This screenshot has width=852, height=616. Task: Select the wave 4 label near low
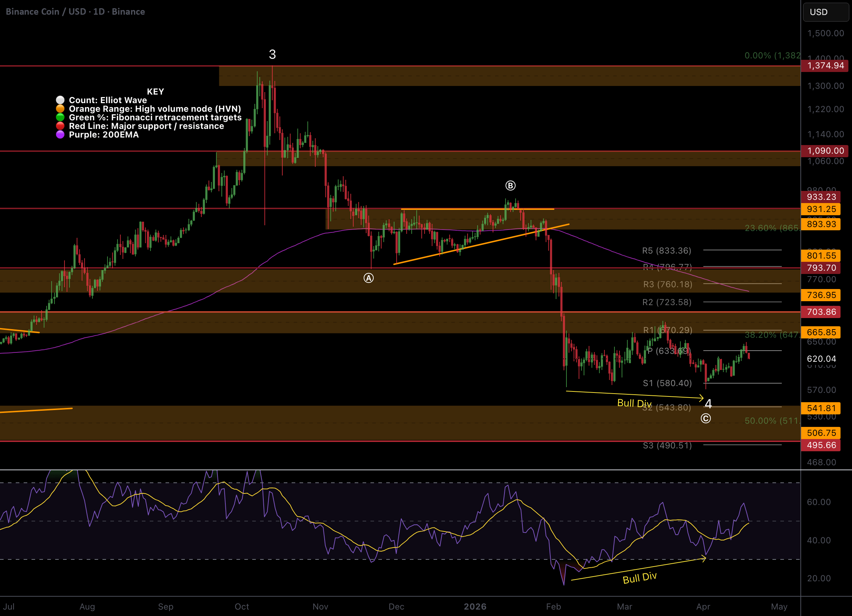(708, 404)
